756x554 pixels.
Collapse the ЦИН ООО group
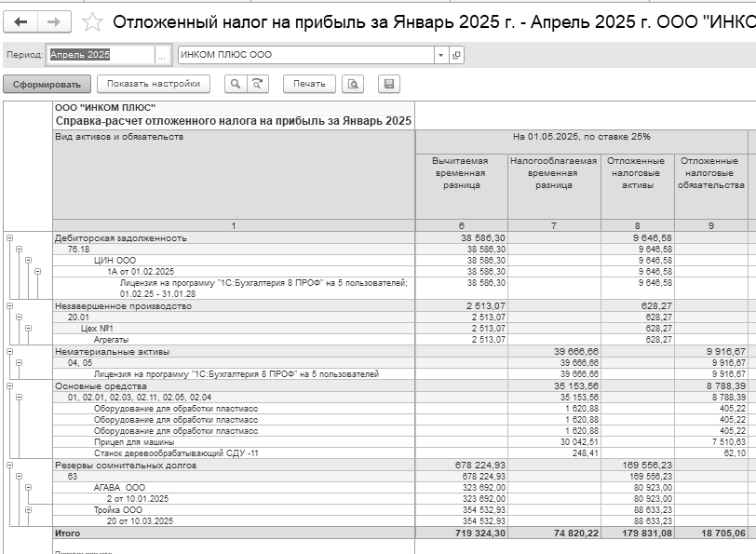pyautogui.click(x=28, y=261)
